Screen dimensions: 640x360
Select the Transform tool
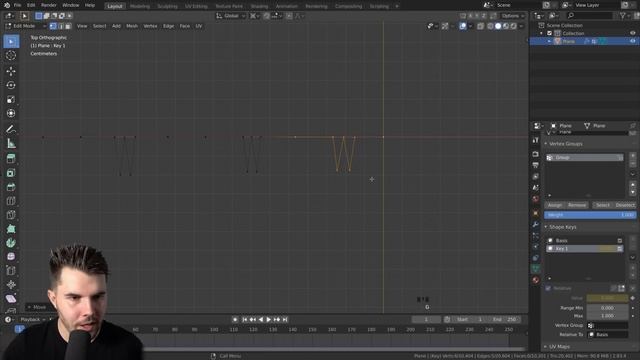coord(11,113)
